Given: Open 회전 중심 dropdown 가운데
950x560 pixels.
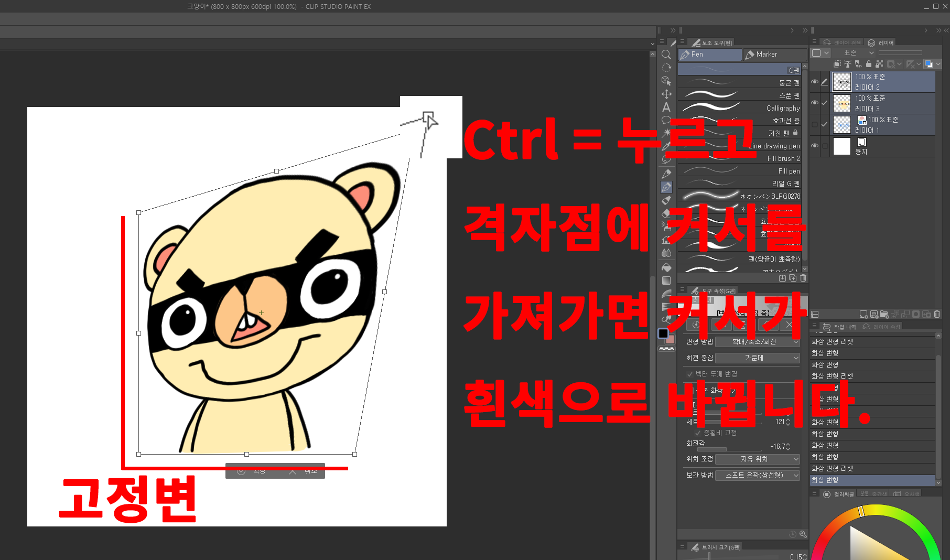Looking at the screenshot, I should click(757, 358).
